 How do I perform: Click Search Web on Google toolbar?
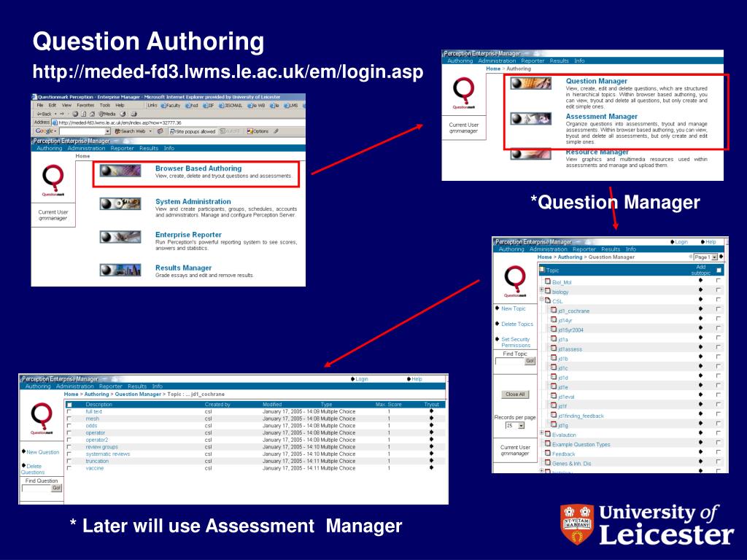click(x=130, y=131)
